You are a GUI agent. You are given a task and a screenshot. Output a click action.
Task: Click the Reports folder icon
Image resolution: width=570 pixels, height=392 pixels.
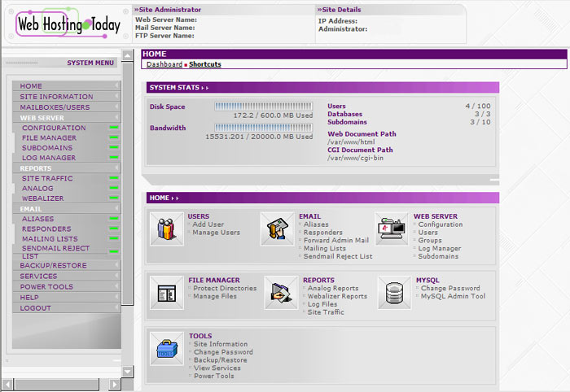click(281, 292)
